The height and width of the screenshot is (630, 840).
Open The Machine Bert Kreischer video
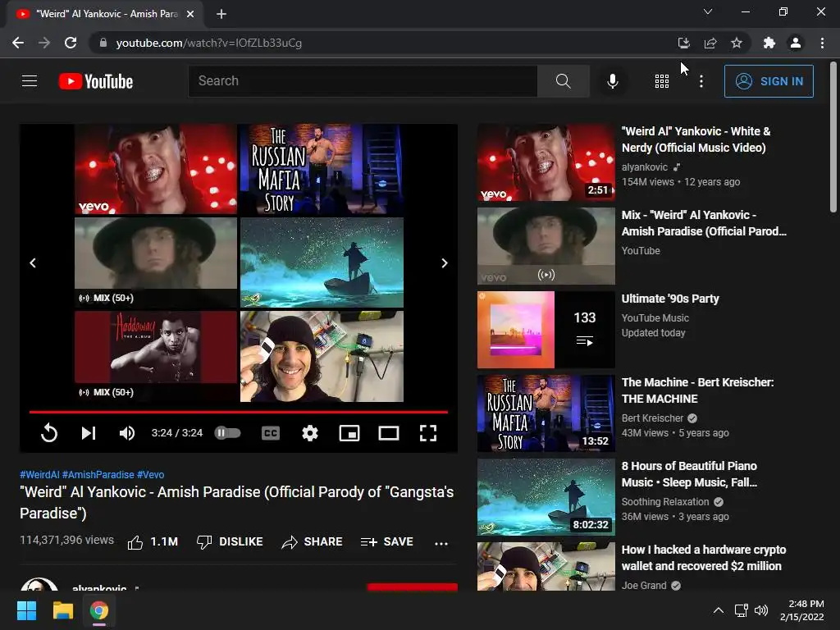tap(697, 390)
